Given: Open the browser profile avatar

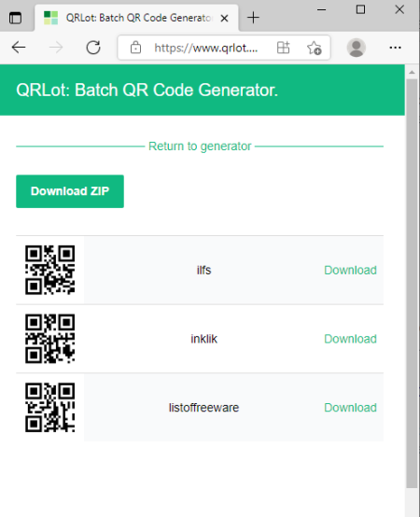Looking at the screenshot, I should point(356,48).
